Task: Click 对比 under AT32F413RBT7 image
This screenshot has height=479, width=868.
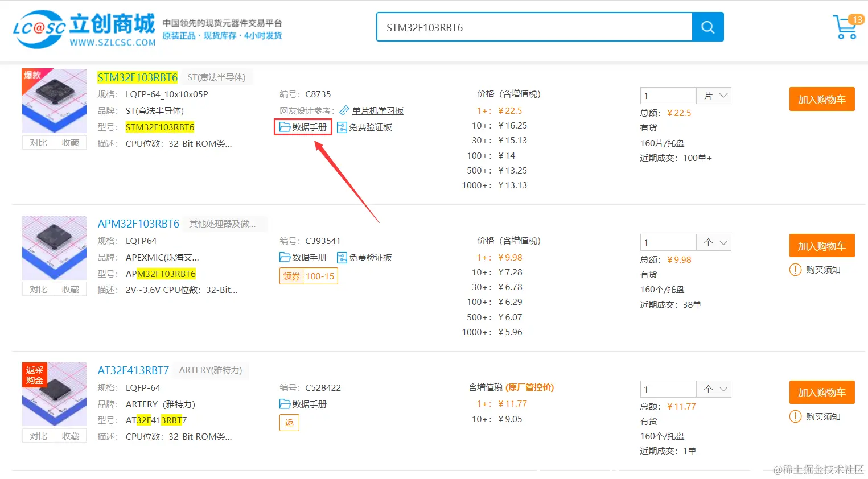Action: tap(38, 436)
